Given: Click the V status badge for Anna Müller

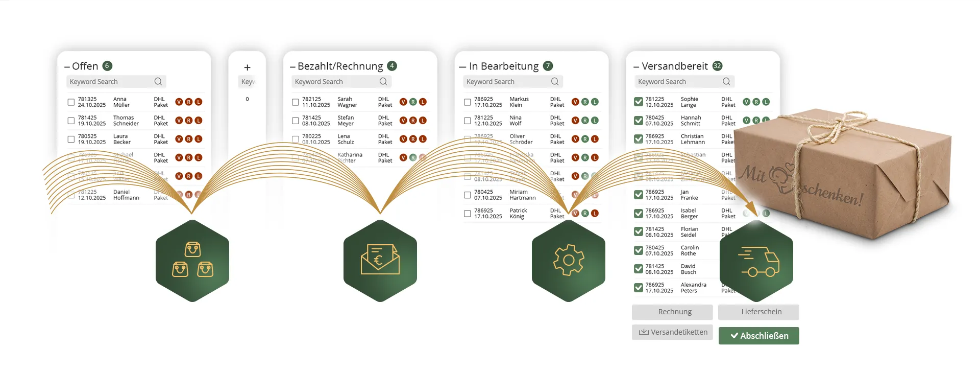Looking at the screenshot, I should (x=179, y=102).
